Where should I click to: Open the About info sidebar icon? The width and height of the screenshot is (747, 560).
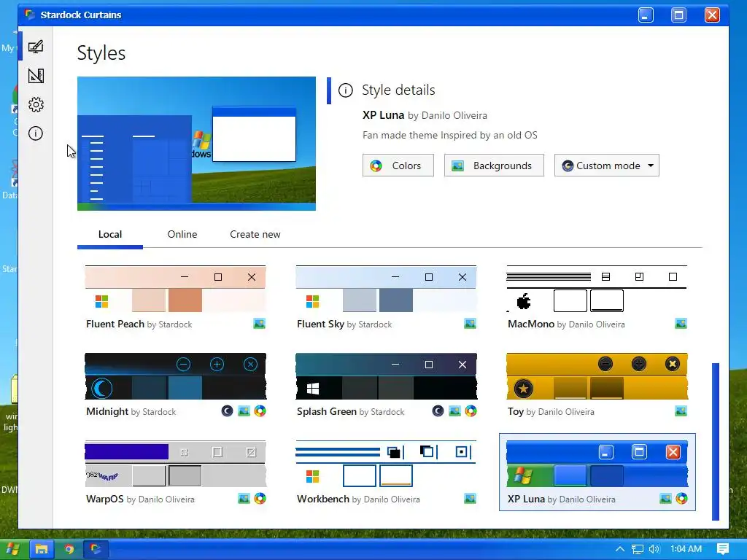36,133
